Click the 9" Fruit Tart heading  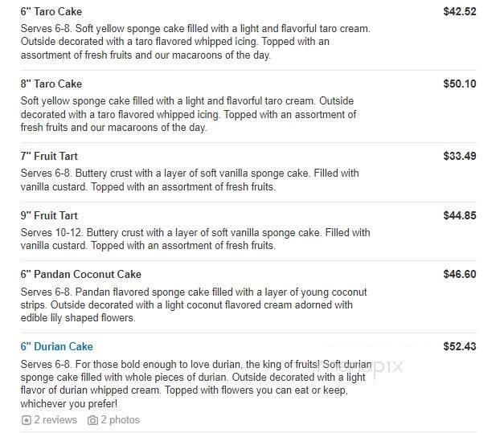49,216
